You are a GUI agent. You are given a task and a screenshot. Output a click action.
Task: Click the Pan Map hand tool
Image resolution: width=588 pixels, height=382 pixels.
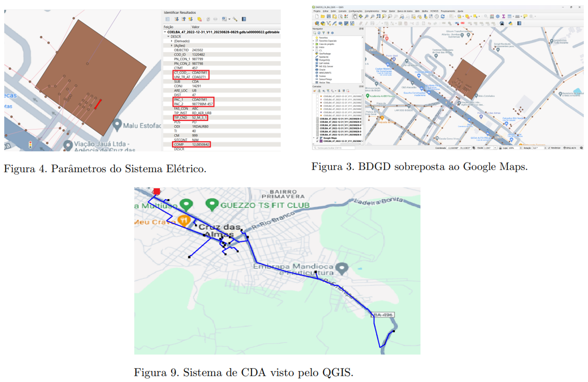(x=355, y=17)
